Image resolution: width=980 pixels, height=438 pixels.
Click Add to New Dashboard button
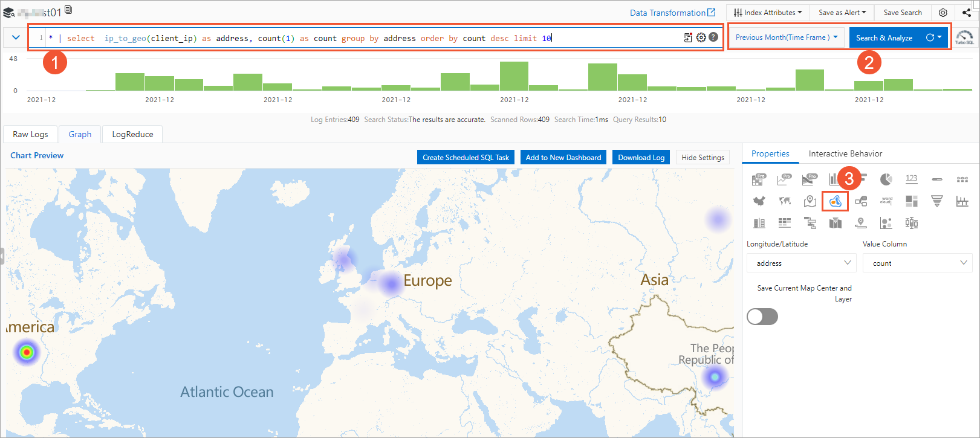tap(563, 157)
